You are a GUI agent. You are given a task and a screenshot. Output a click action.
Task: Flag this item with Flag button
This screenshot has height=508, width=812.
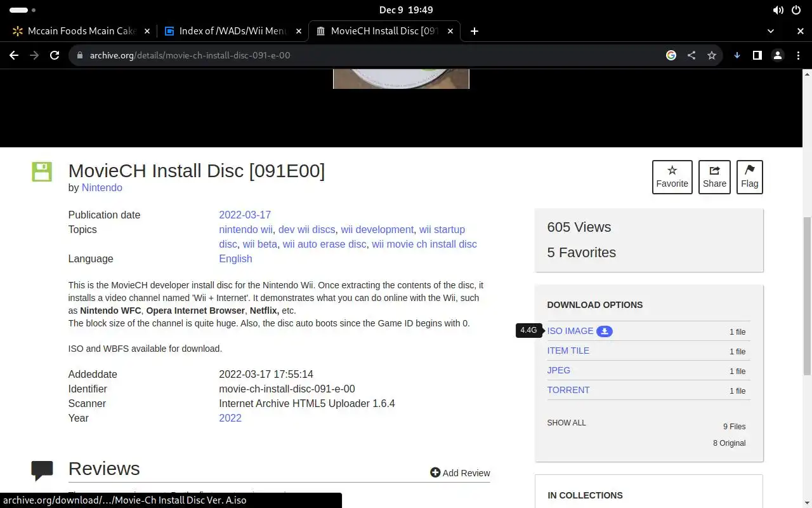749,177
